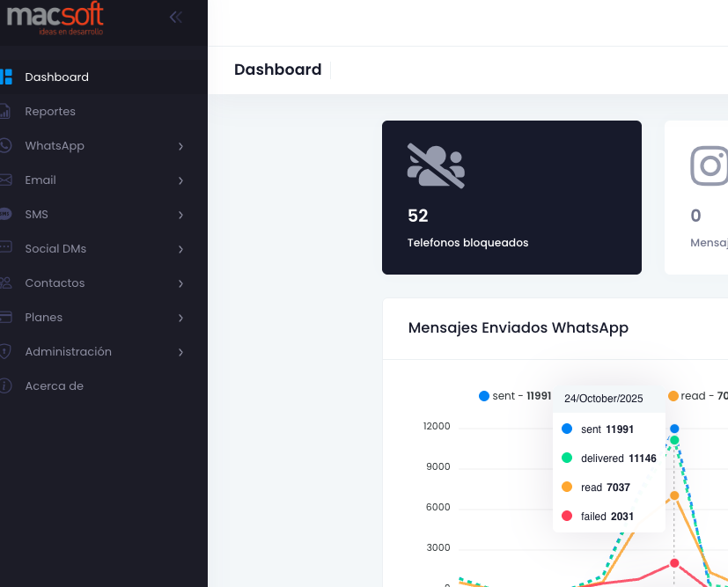This screenshot has width=728, height=587.
Task: Collapse sidebar with double-chevron icon
Action: [175, 18]
